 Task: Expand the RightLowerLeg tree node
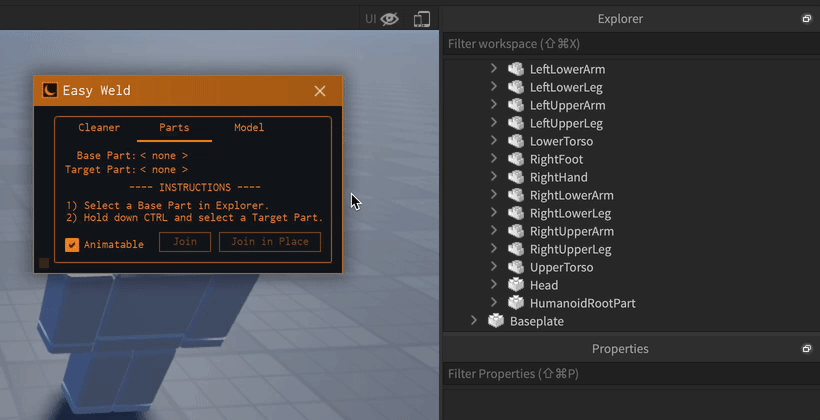[493, 213]
